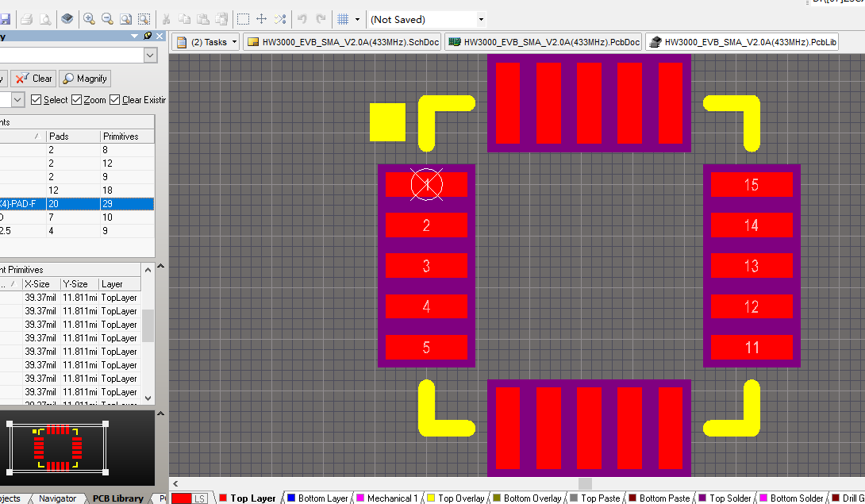865x504 pixels.
Task: Open the panel options triangle menu
Action: tap(135, 36)
